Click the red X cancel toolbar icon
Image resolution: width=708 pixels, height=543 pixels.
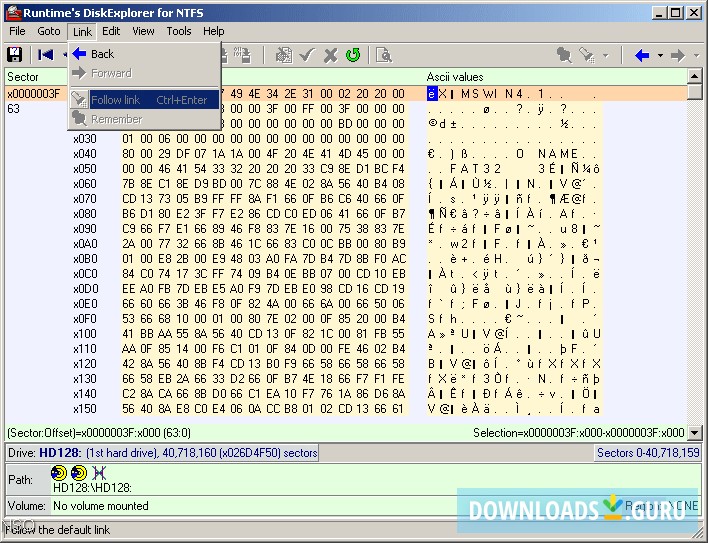click(x=330, y=55)
